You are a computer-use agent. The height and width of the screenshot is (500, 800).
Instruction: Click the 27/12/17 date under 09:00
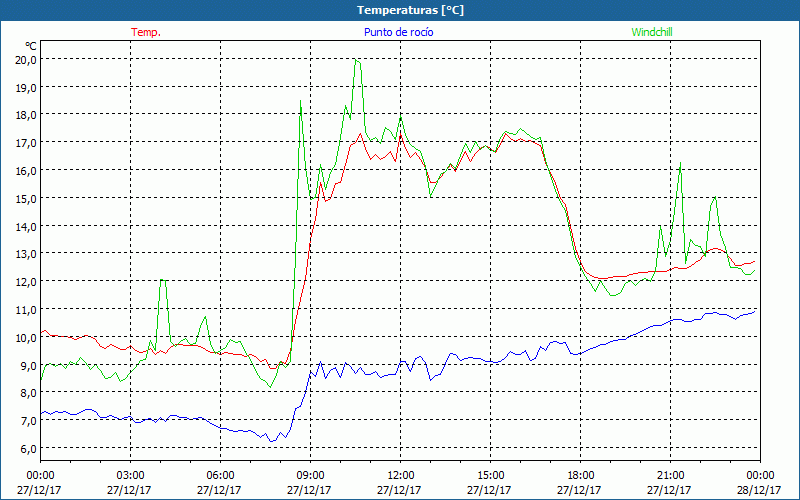click(x=309, y=490)
